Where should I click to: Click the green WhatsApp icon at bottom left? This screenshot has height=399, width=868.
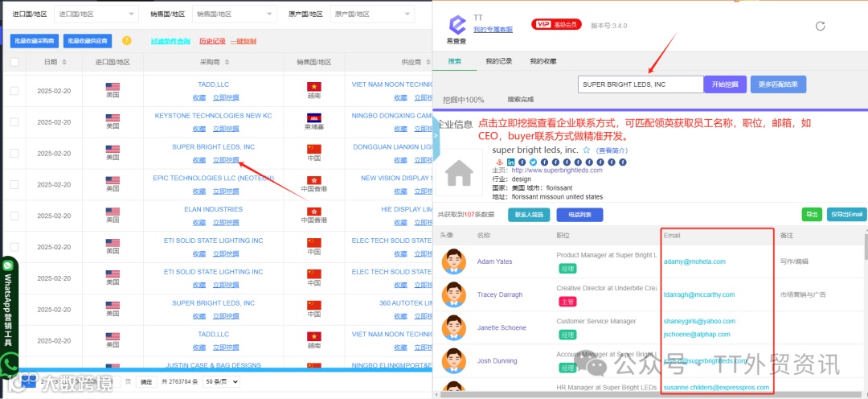pyautogui.click(x=9, y=365)
